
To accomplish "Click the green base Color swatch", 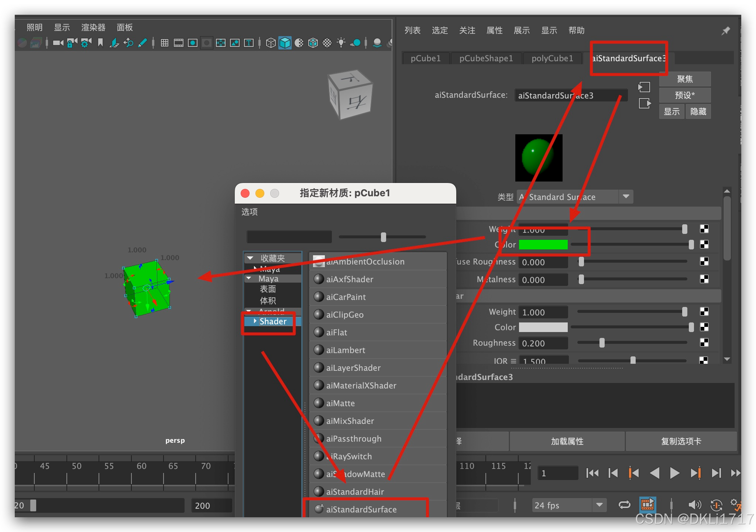I will tap(543, 245).
